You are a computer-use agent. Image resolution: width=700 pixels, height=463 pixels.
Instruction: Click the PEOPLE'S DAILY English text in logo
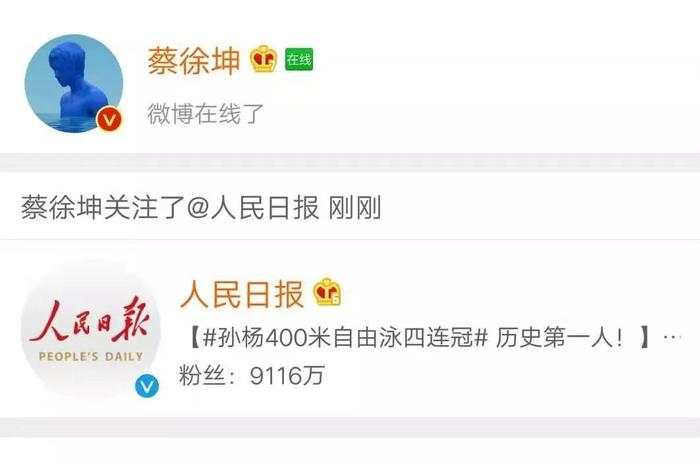pyautogui.click(x=91, y=357)
